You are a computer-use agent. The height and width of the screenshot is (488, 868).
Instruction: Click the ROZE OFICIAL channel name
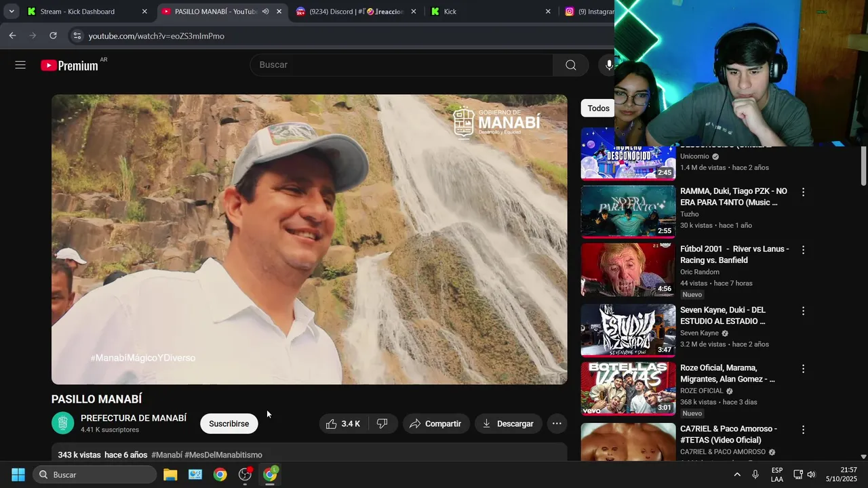[702, 391]
